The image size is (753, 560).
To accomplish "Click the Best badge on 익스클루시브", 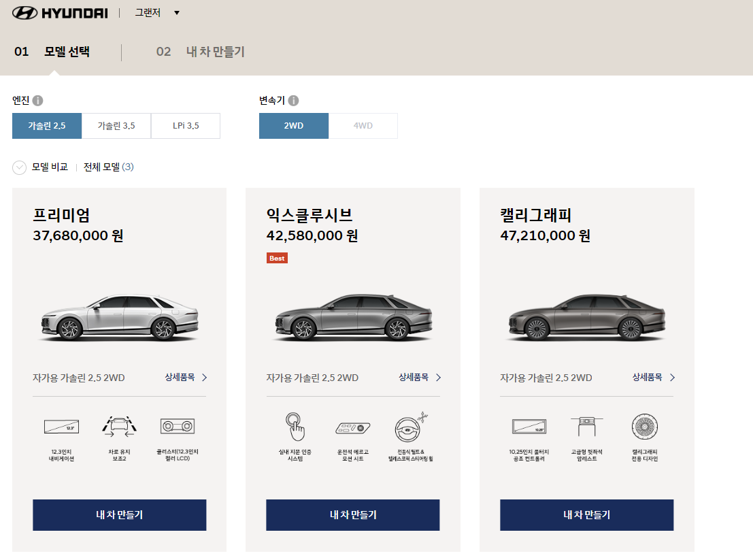I will (277, 259).
